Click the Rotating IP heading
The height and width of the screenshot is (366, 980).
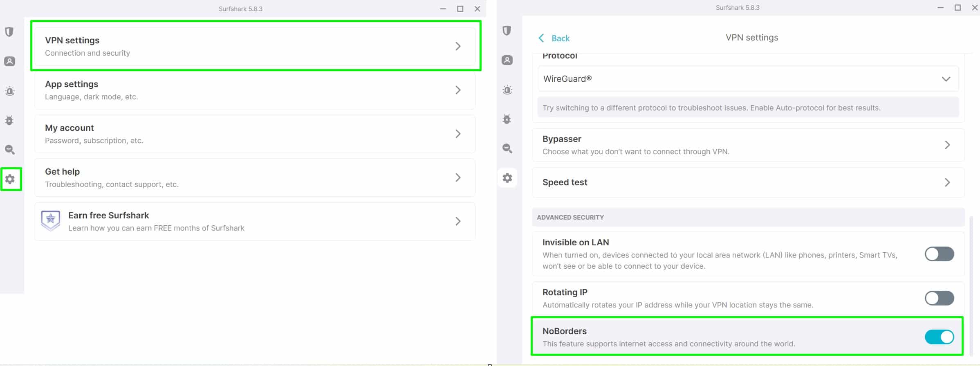(565, 292)
